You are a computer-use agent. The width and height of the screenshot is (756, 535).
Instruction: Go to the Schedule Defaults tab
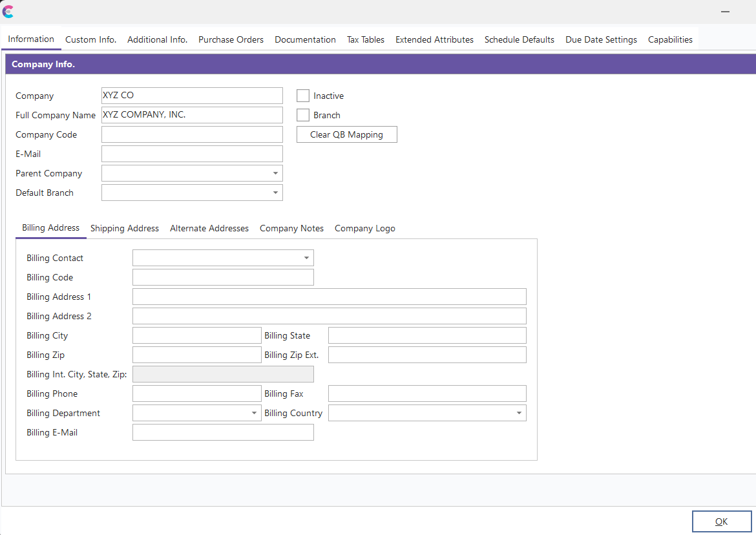coord(519,39)
